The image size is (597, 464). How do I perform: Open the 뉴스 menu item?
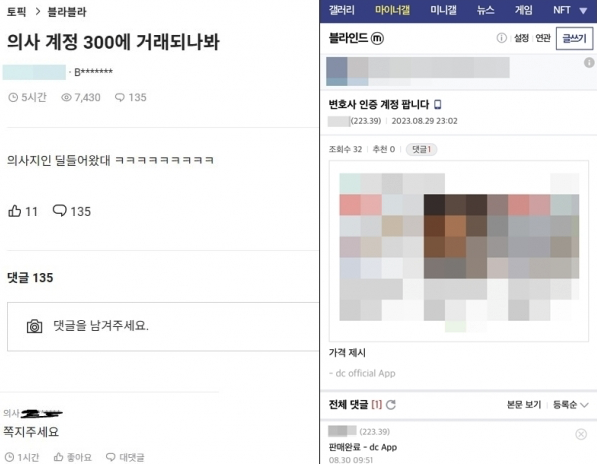[485, 10]
